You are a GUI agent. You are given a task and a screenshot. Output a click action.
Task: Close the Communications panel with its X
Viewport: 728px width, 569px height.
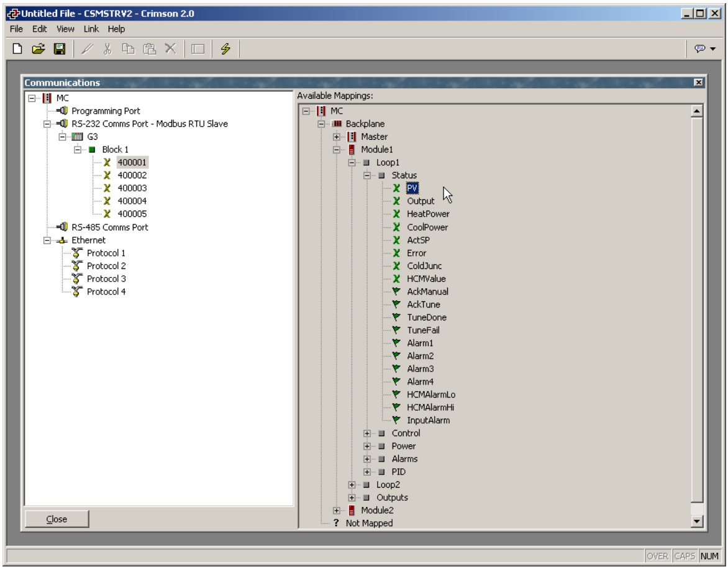coord(698,82)
